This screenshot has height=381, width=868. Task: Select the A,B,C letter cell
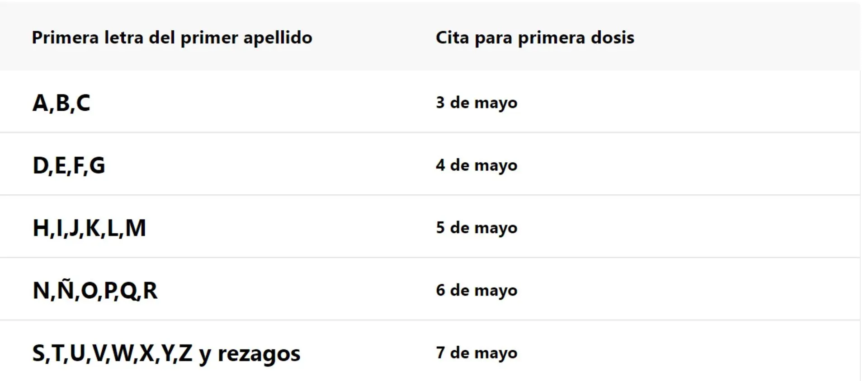coord(61,103)
